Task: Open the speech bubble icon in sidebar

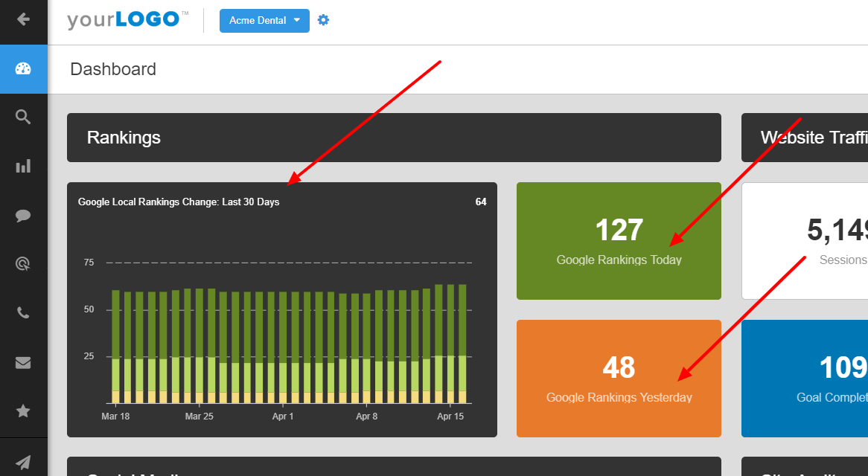Action: point(23,216)
